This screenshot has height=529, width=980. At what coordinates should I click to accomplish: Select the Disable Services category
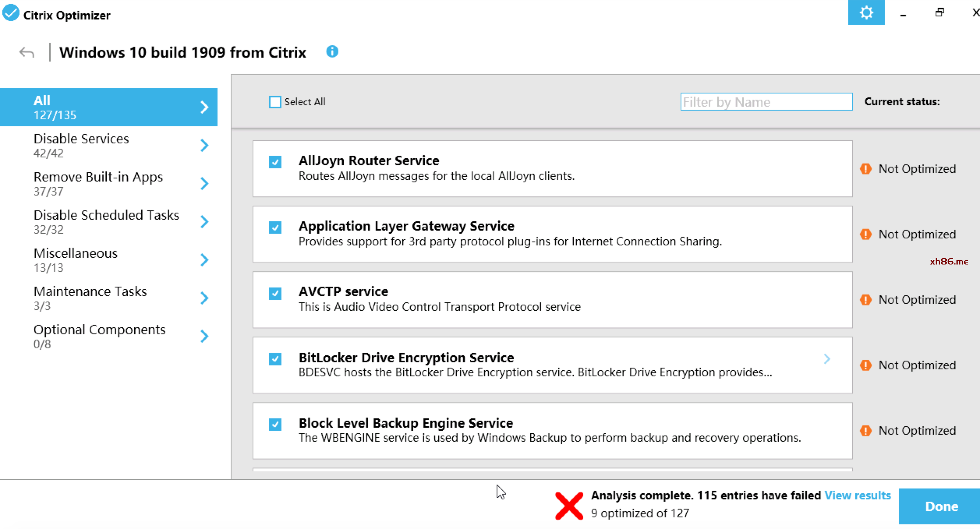(109, 145)
